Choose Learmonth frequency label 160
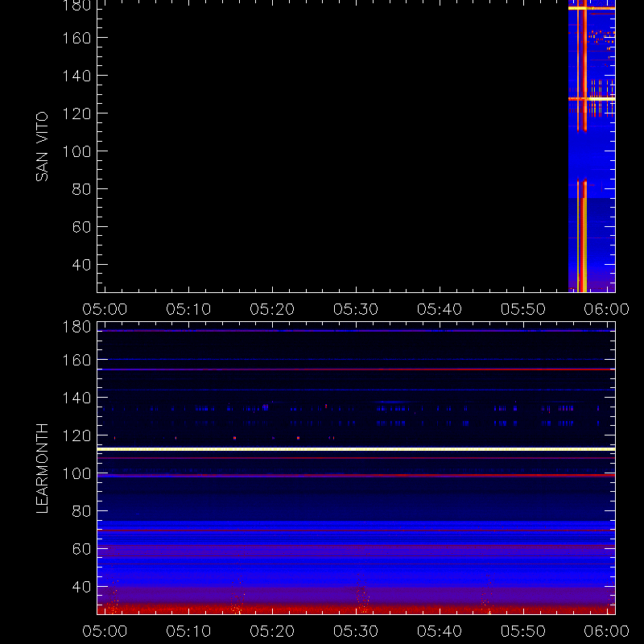 pos(76,360)
